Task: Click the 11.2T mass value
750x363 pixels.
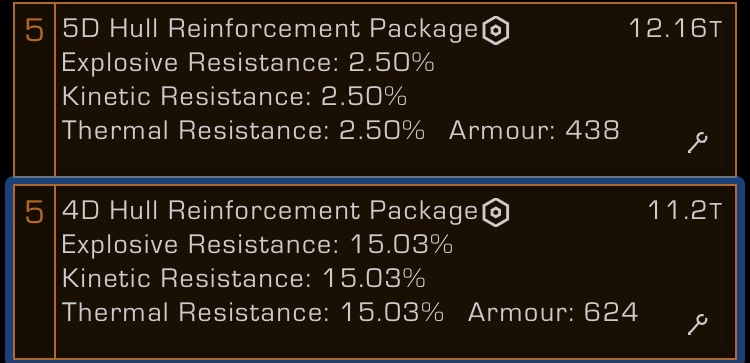Action: [x=684, y=210]
